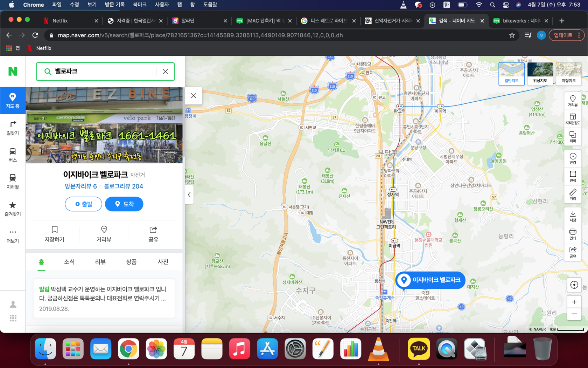The image size is (588, 368).
Task: Zoom out the map with minus
Action: click(574, 314)
